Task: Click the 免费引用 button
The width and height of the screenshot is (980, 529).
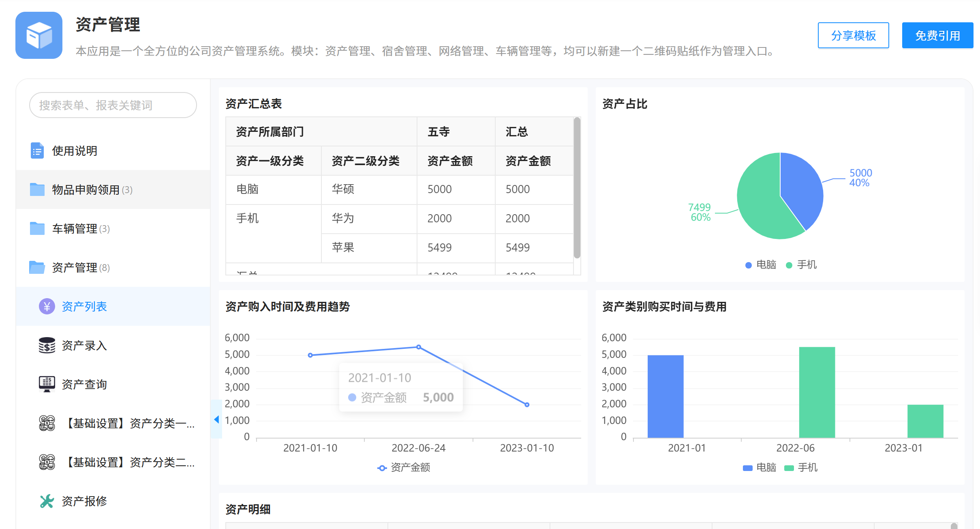Action: click(937, 35)
